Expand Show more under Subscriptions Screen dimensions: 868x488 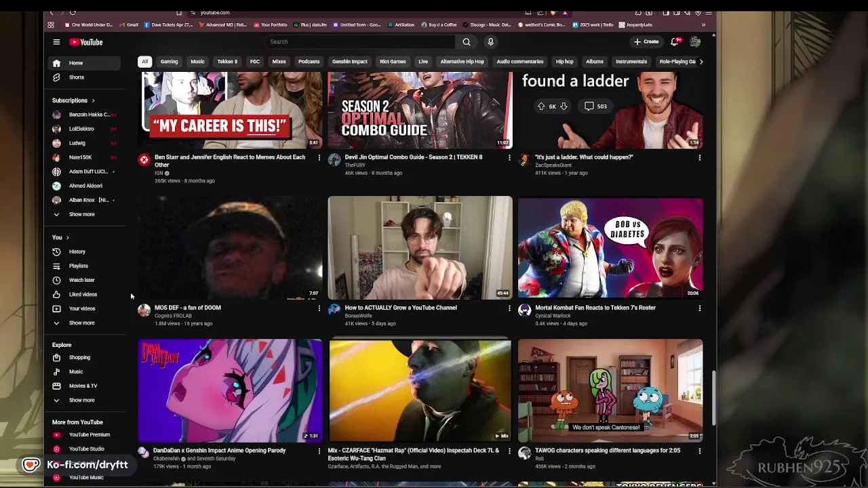point(85,214)
